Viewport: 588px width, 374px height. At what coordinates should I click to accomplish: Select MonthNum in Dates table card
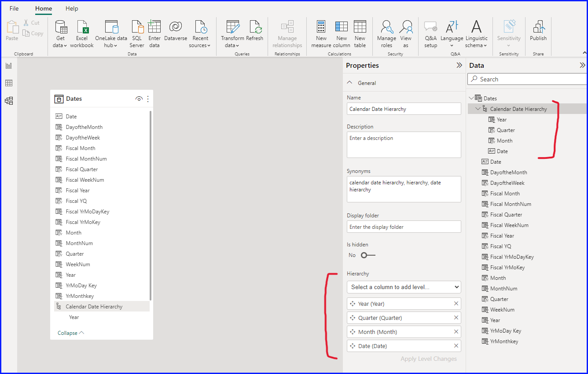tap(79, 243)
